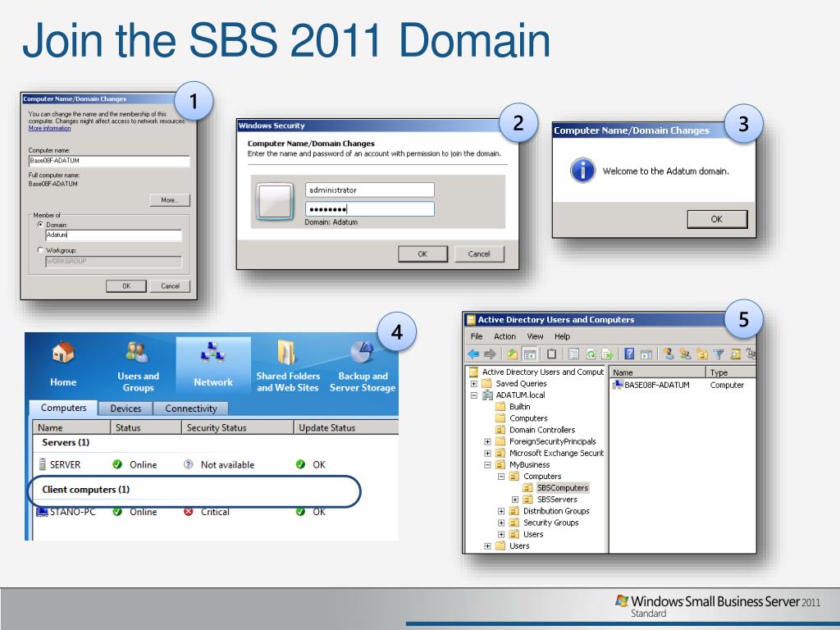Click the clipboard icon in Active Directory toolbar
The width and height of the screenshot is (840, 630).
tap(551, 354)
